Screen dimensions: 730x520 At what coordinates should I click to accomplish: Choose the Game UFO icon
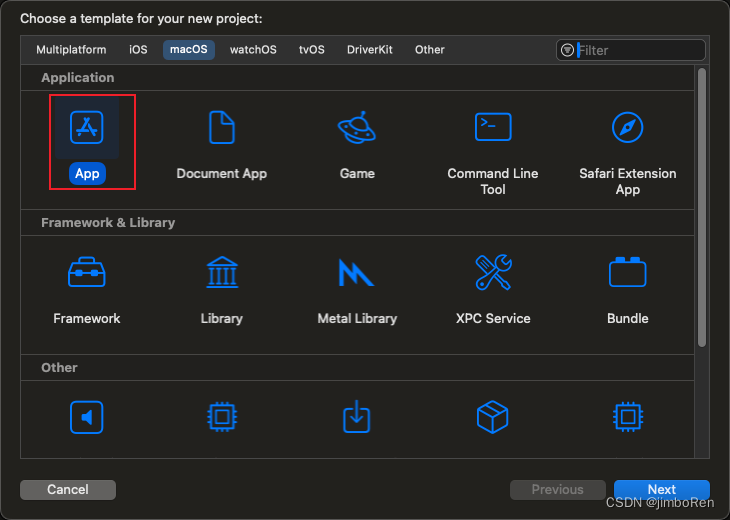tap(357, 127)
